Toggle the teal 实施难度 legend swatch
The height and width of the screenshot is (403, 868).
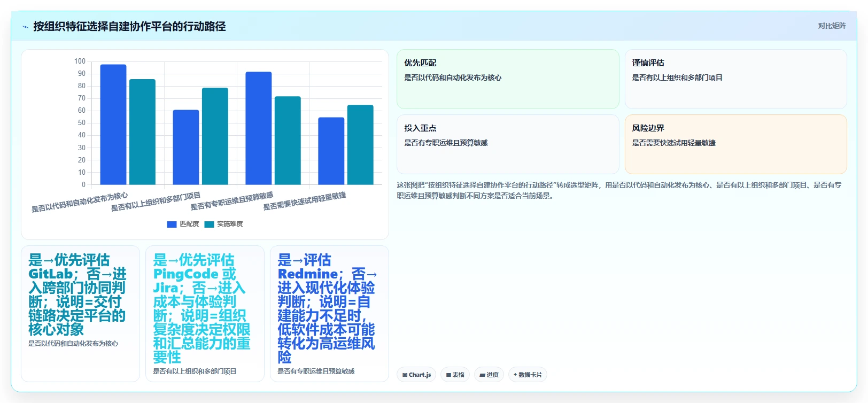point(209,224)
